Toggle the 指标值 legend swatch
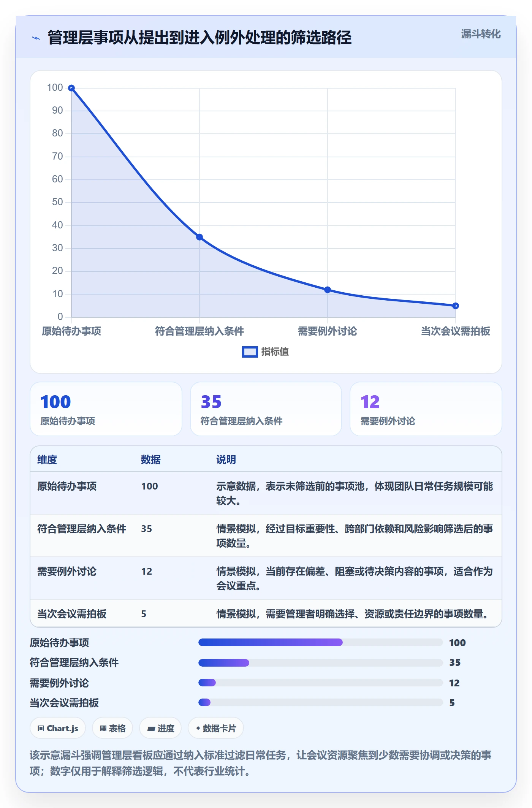The image size is (532, 808). coord(250,352)
